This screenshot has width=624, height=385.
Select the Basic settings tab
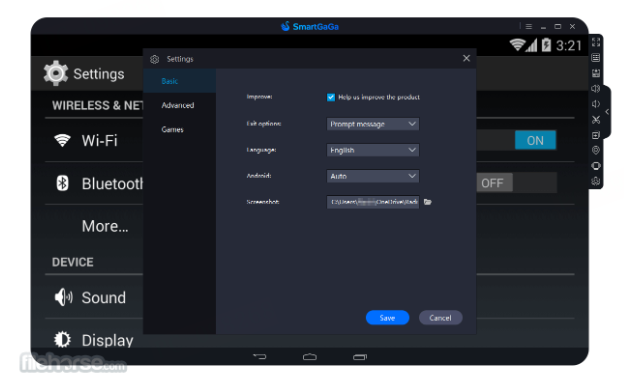point(179,81)
